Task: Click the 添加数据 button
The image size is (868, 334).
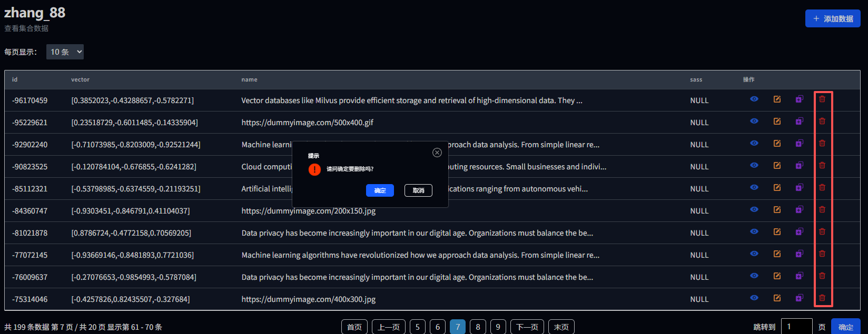Action: (x=833, y=18)
